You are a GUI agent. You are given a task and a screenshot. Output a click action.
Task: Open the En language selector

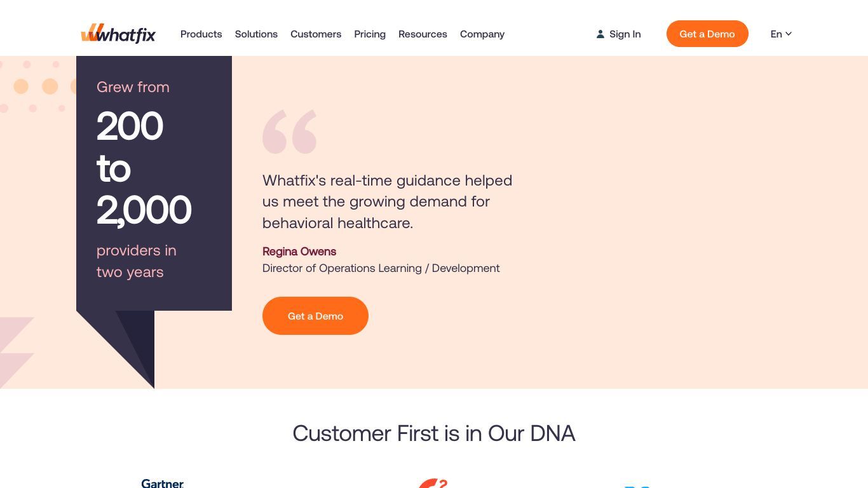pyautogui.click(x=781, y=34)
